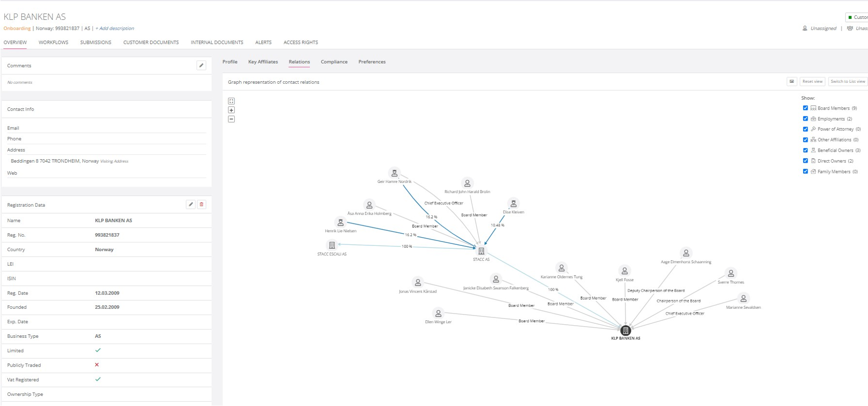
Task: Edit comments with the pencil icon
Action: 201,65
